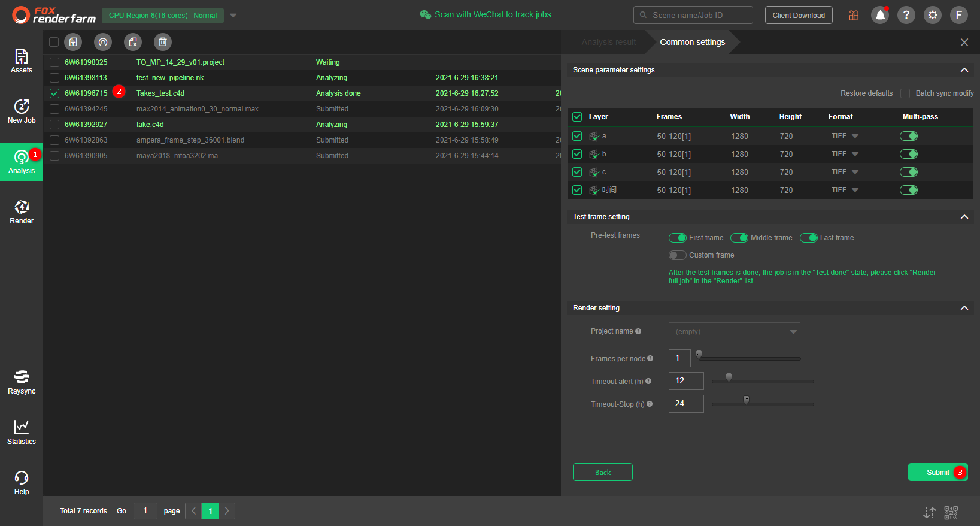The width and height of the screenshot is (980, 526).
Task: Open the Render section in sidebar
Action: tap(22, 212)
